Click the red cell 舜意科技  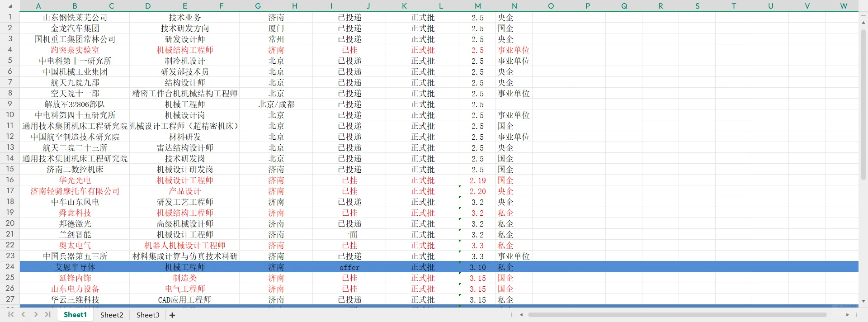(75, 213)
